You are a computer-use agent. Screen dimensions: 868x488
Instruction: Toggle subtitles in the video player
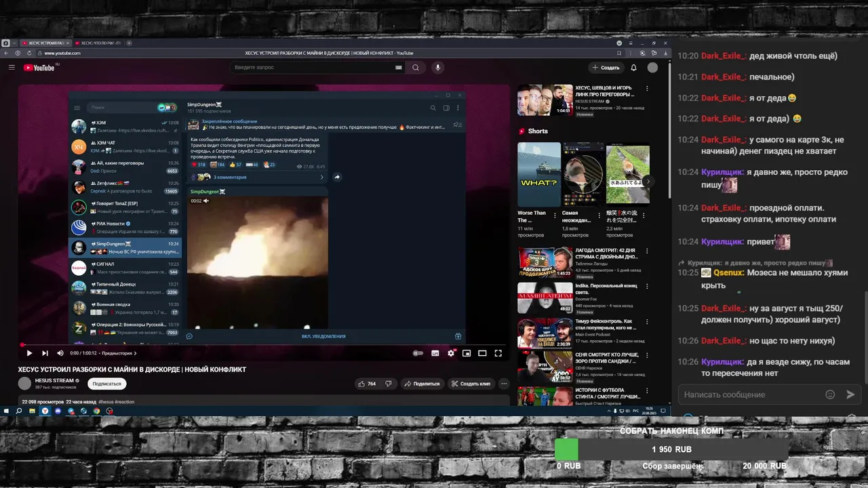point(435,353)
